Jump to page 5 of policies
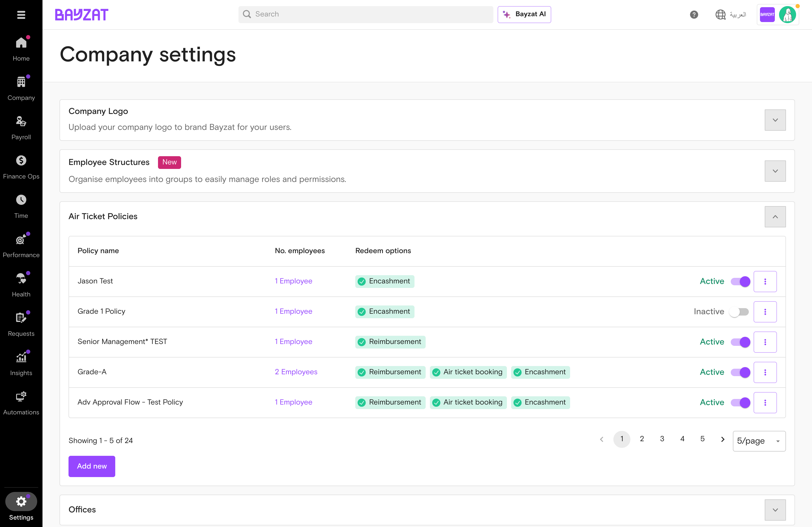This screenshot has height=527, width=812. click(702, 439)
